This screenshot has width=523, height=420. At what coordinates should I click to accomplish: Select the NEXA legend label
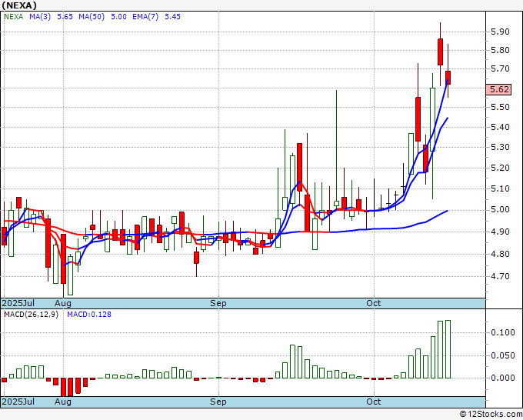coord(13,17)
